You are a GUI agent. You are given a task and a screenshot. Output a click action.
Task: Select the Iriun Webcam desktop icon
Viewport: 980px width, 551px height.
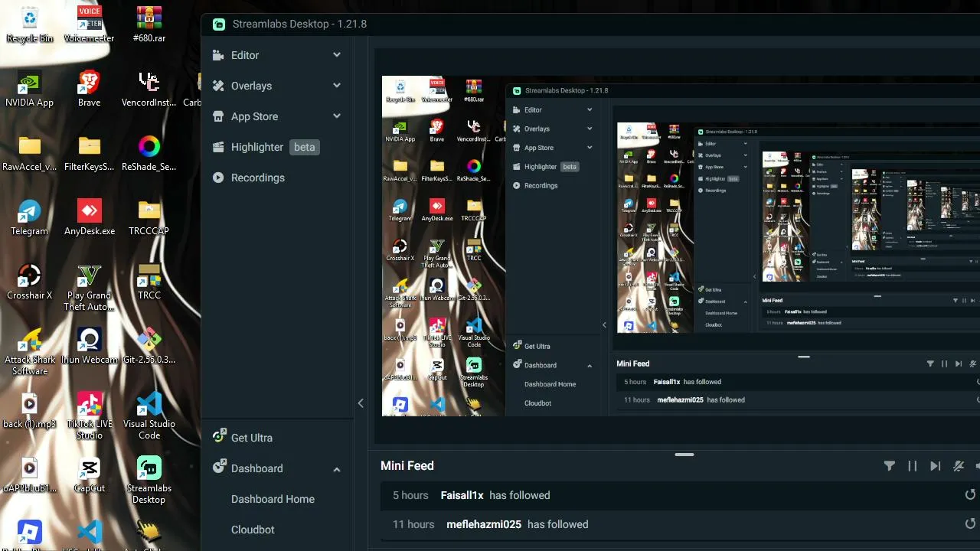pos(90,346)
